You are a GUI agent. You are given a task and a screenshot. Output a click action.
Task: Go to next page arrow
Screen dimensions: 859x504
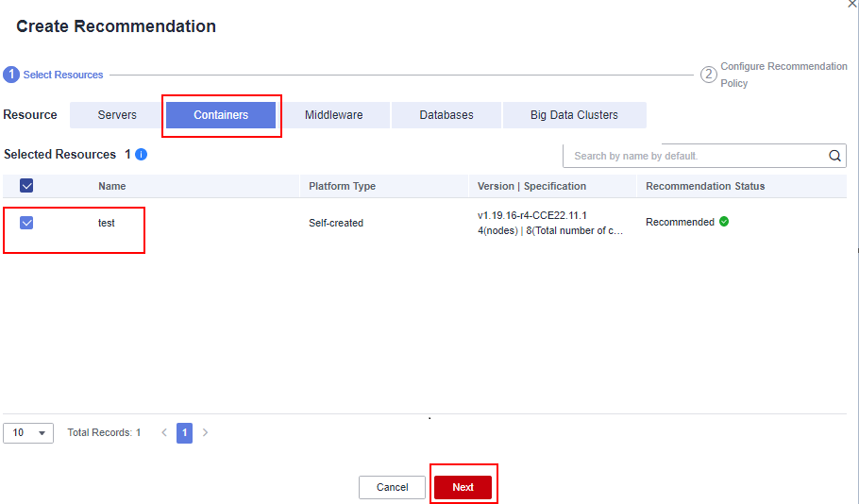(205, 432)
